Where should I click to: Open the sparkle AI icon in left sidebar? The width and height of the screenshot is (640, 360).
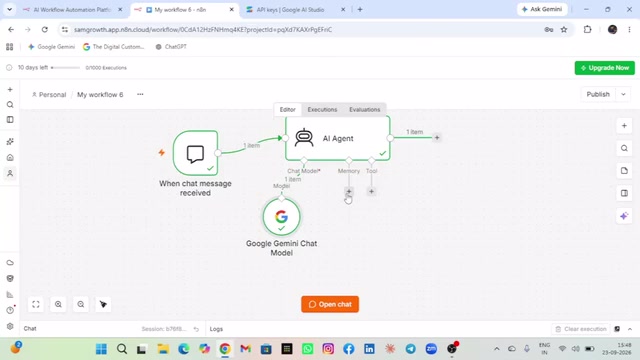10,142
